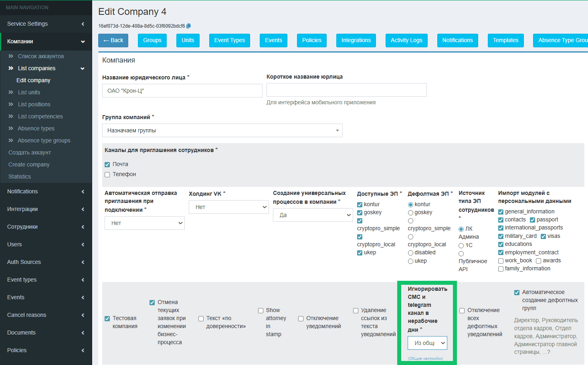588x365 pixels.
Task: Click the chevron icon next to Notifications sidebar
Action: tap(83, 191)
